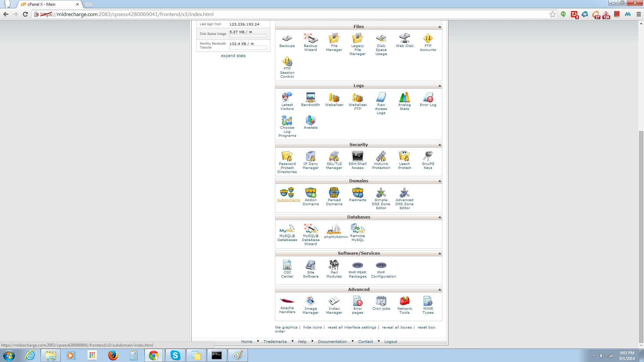This screenshot has width=644, height=362.
Task: Collapse the Advanced section
Action: pos(439,290)
